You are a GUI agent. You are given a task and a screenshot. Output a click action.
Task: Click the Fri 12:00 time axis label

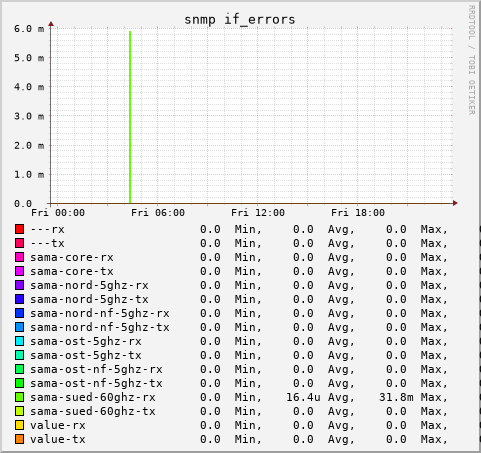tap(258, 213)
